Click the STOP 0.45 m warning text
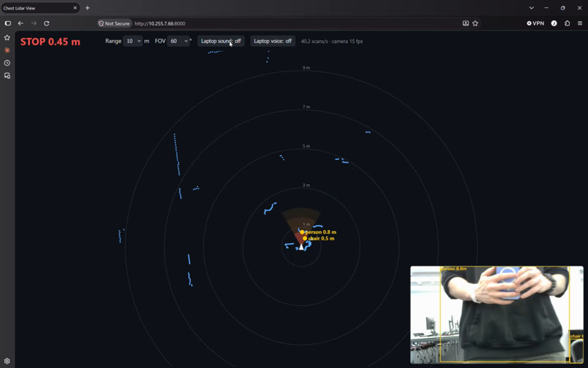This screenshot has height=368, width=588. 50,42
